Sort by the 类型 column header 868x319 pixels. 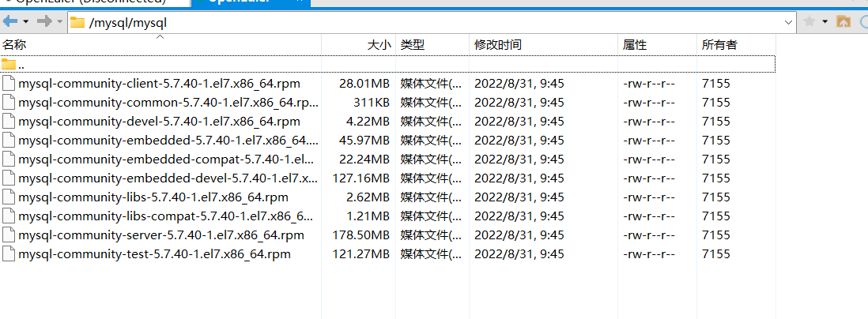point(432,45)
